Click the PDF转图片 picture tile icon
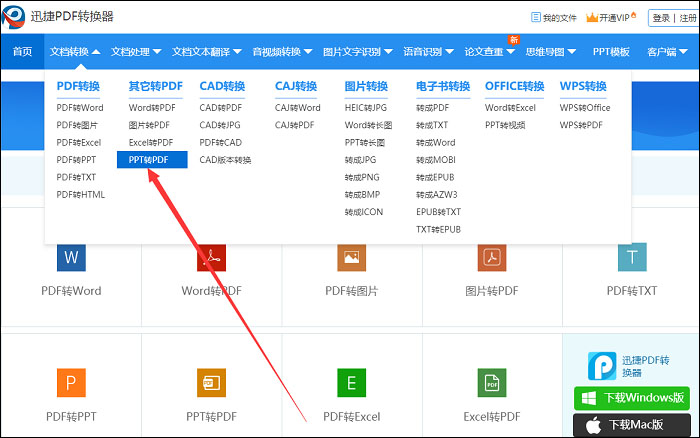Image resolution: width=700 pixels, height=438 pixels. point(352,258)
